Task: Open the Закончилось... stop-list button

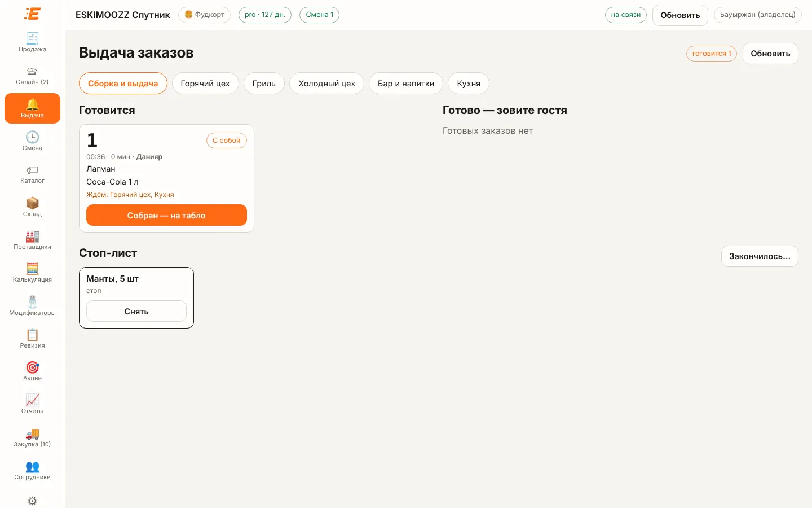Action: 760,256
